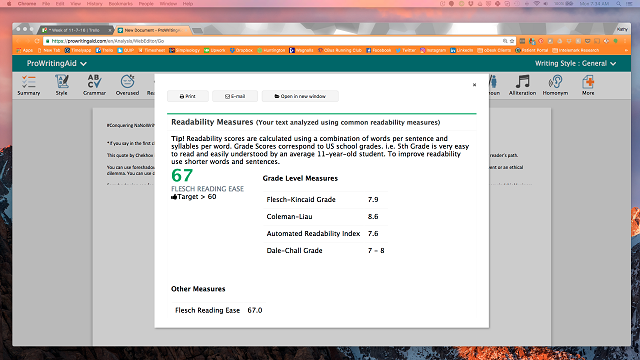Click Open in new window button

click(300, 96)
